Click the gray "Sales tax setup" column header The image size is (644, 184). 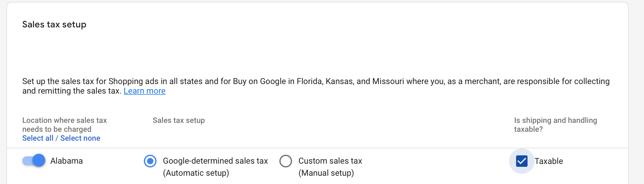[179, 120]
